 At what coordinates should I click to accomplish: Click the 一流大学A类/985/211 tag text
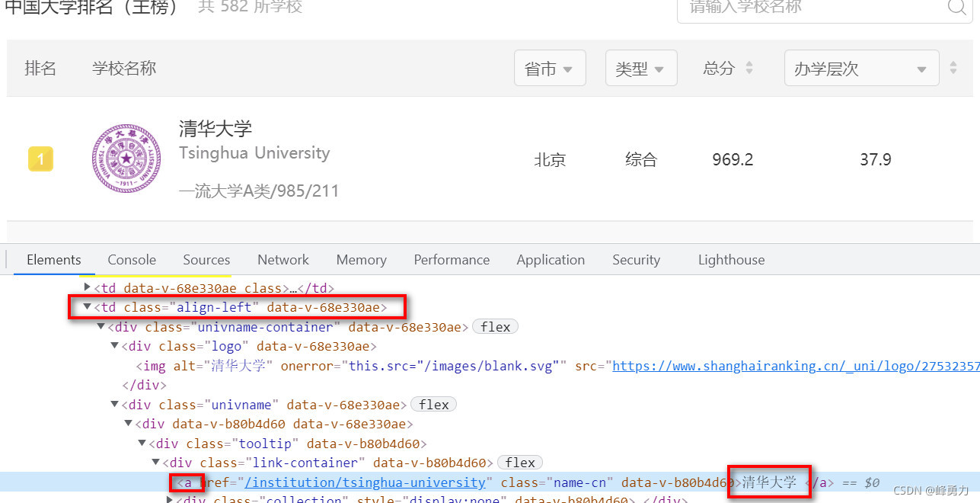[259, 191]
